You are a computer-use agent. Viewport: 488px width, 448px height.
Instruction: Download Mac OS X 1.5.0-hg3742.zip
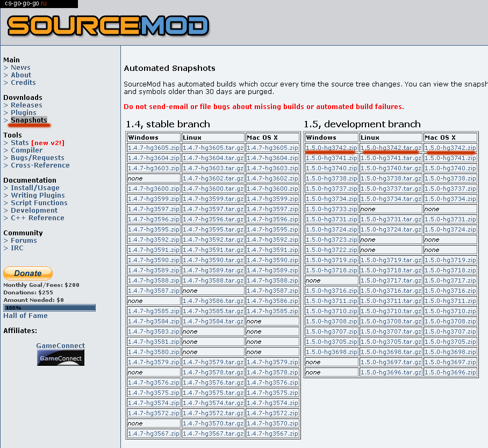point(450,148)
